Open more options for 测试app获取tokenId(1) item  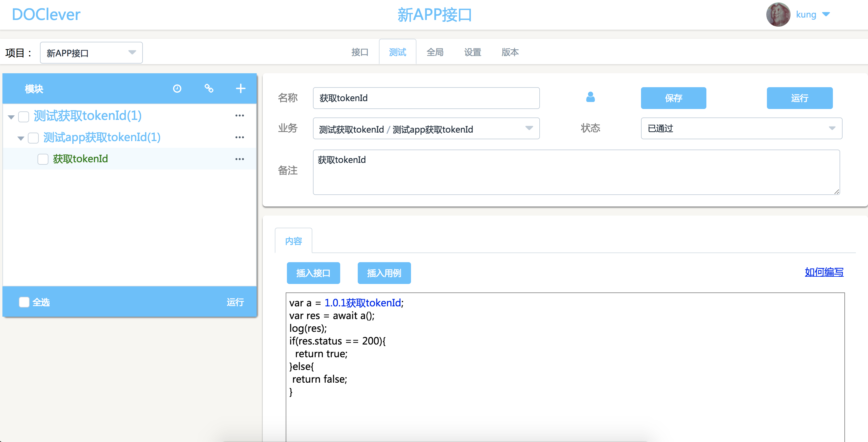tap(240, 137)
